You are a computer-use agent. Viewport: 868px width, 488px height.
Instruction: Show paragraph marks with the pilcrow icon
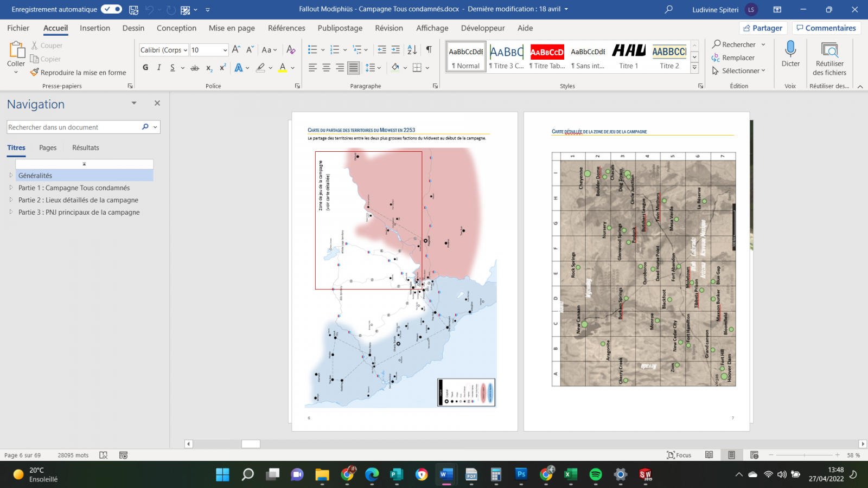pos(429,50)
